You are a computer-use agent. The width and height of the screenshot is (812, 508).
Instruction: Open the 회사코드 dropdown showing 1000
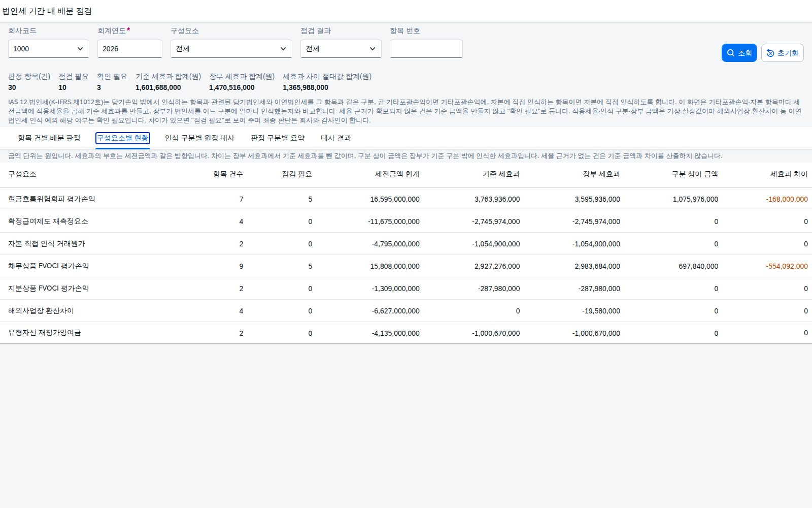49,49
